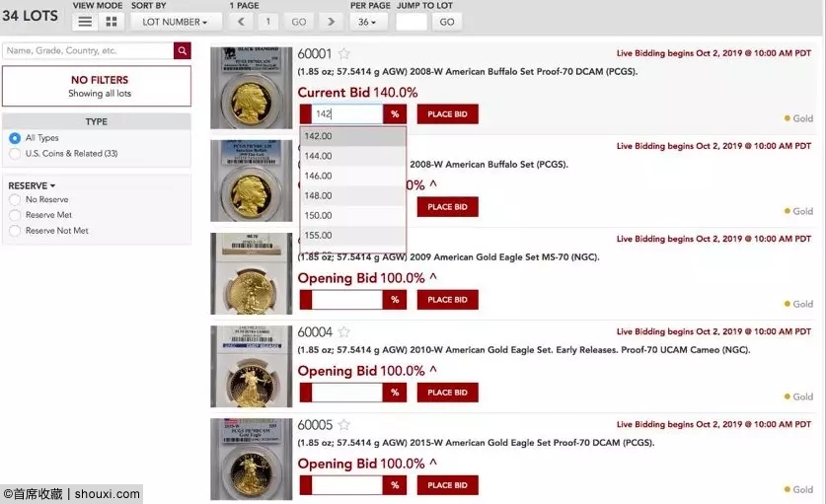Open lot number 60001 link
The image size is (826, 504).
[x=315, y=53]
